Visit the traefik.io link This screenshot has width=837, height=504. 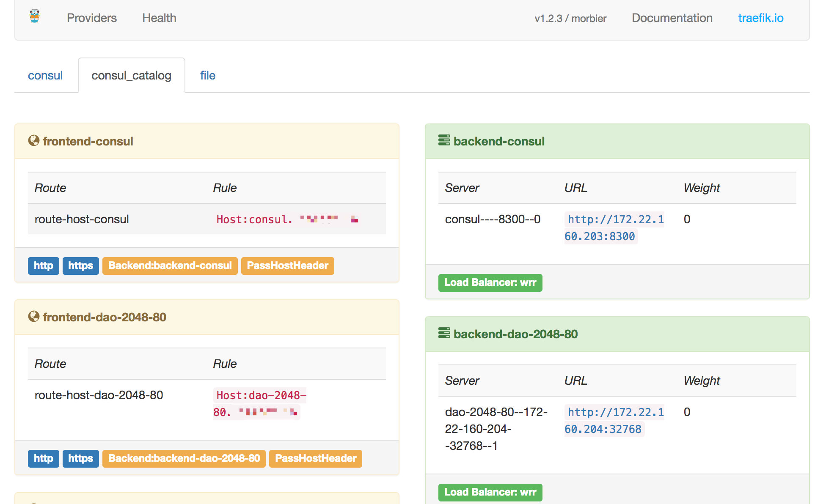[761, 18]
